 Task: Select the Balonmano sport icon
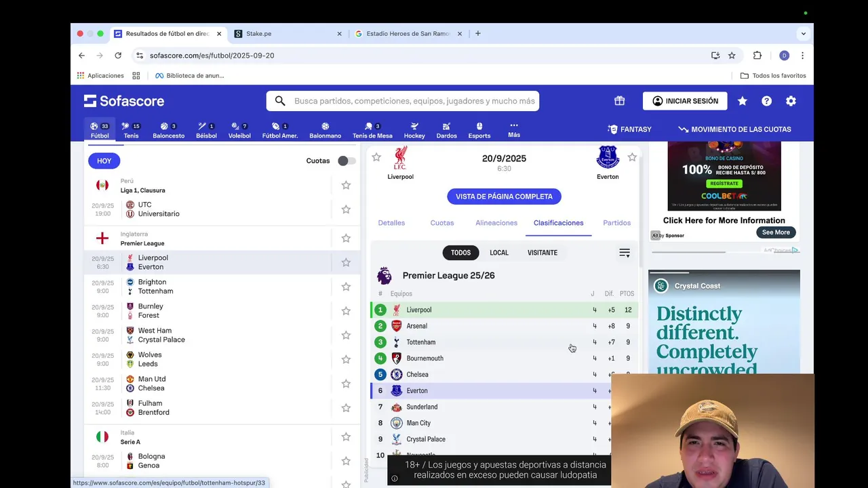(x=325, y=130)
